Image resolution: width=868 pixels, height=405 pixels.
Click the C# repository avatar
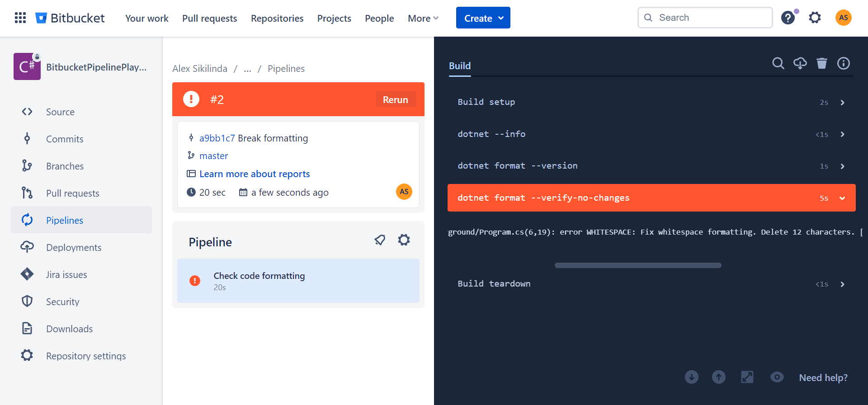[x=27, y=66]
